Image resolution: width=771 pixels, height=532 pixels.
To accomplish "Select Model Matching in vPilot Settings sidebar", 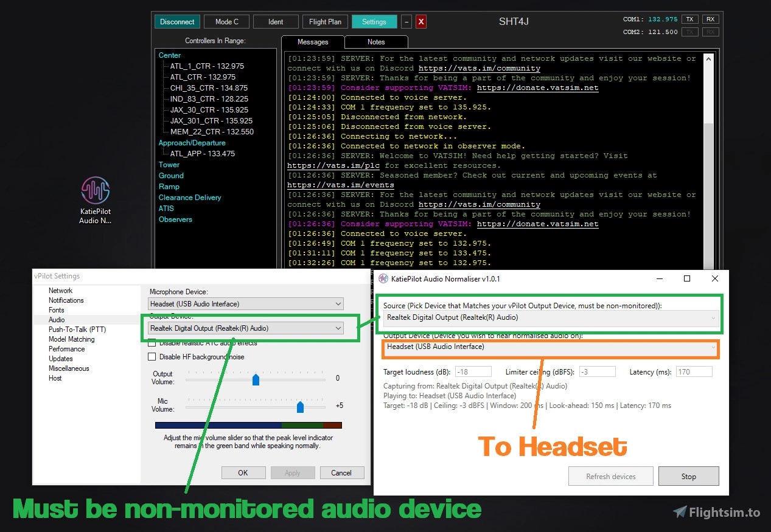I will click(x=71, y=339).
